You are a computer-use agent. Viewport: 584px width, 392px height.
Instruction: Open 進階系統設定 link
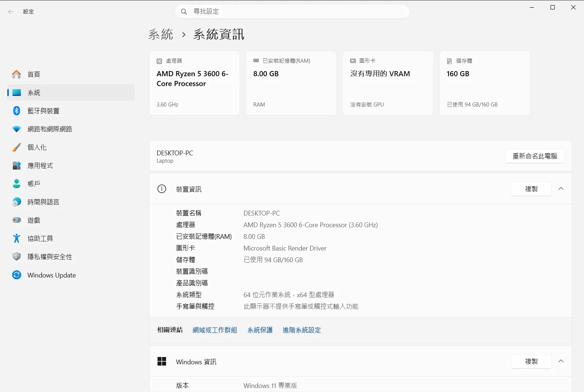[x=301, y=330]
